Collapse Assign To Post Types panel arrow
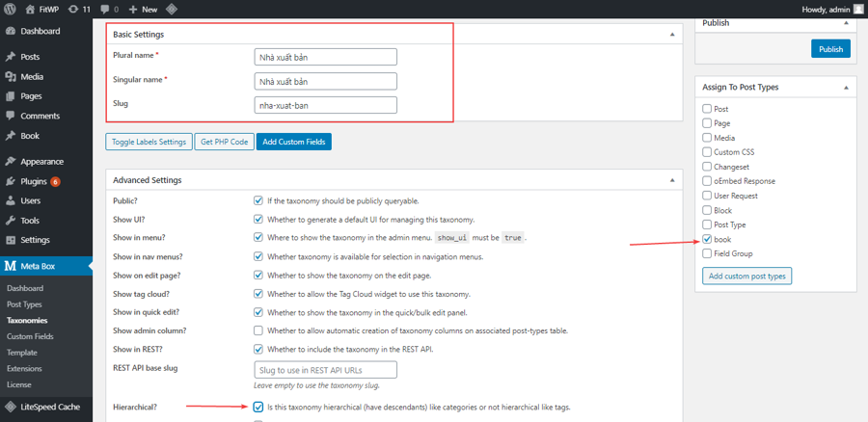 pos(846,88)
